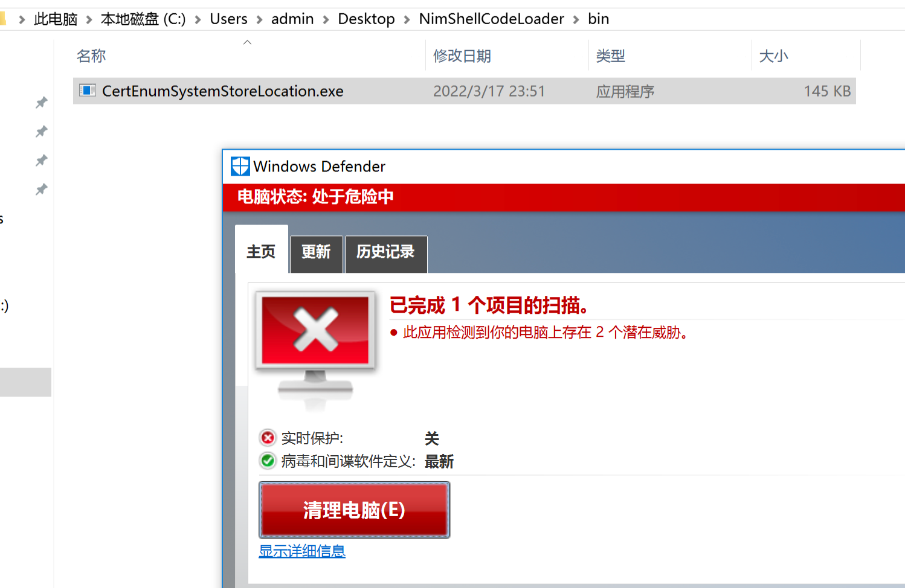Click the 145 KB size cell

coord(827,91)
